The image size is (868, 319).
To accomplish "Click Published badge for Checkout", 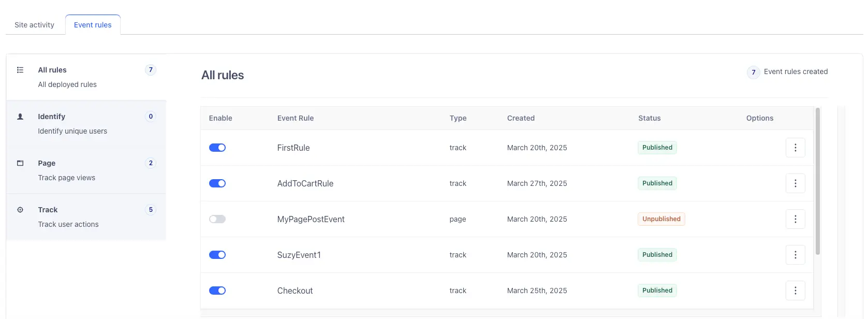I will point(657,291).
